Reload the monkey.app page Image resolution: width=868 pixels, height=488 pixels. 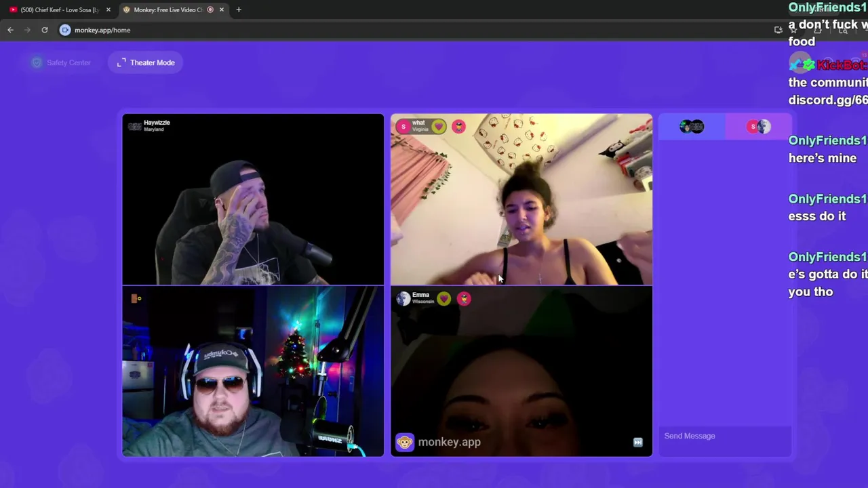click(x=45, y=30)
